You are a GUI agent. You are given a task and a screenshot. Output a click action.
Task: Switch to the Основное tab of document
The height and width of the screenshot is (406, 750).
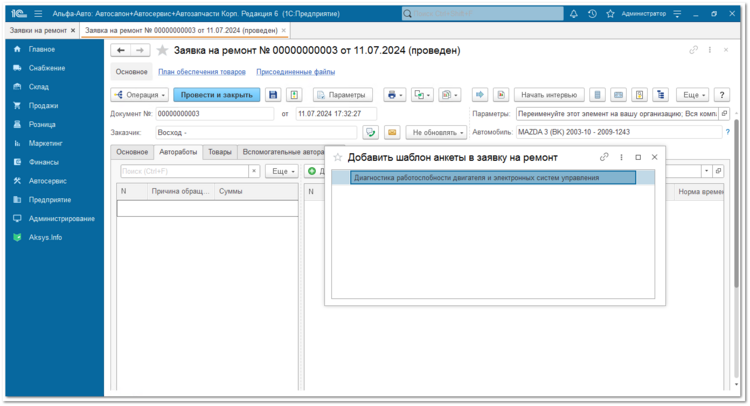tap(132, 152)
